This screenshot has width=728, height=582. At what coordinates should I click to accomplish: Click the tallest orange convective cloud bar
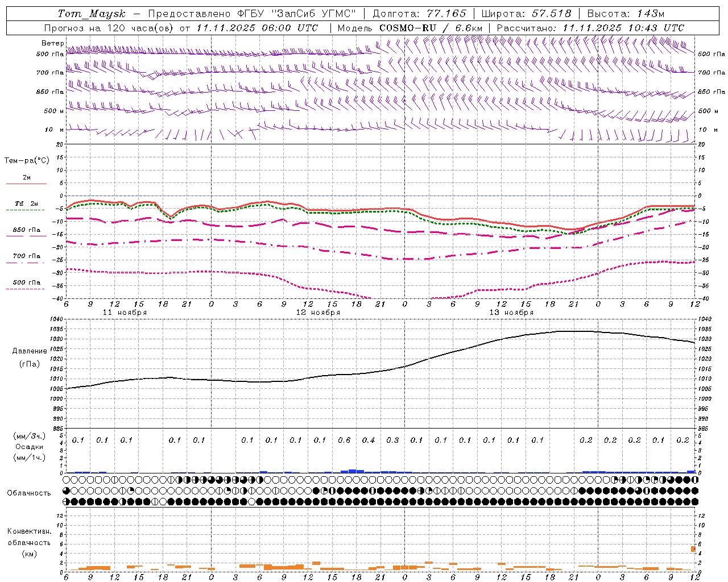[x=693, y=549]
